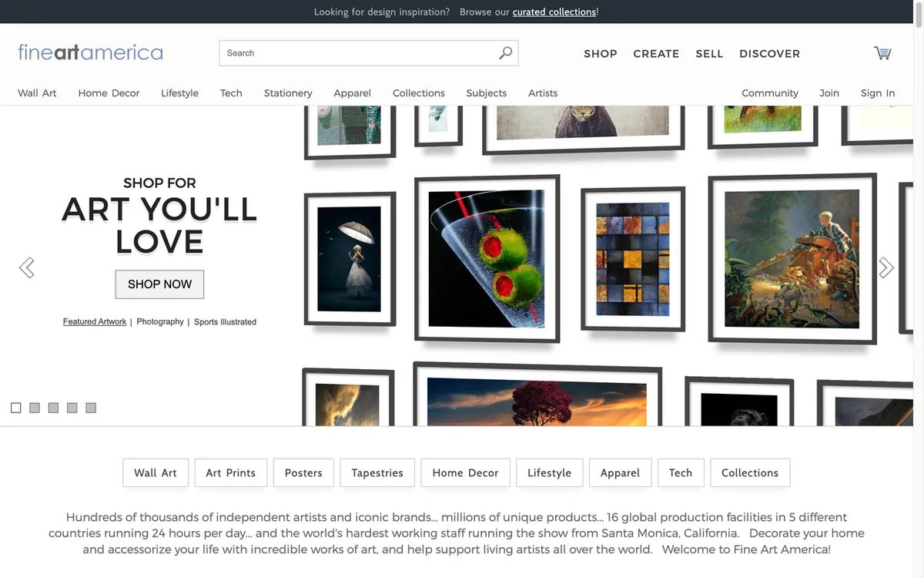The image size is (924, 578).
Task: Open the Photography link under hero
Action: [x=160, y=322]
